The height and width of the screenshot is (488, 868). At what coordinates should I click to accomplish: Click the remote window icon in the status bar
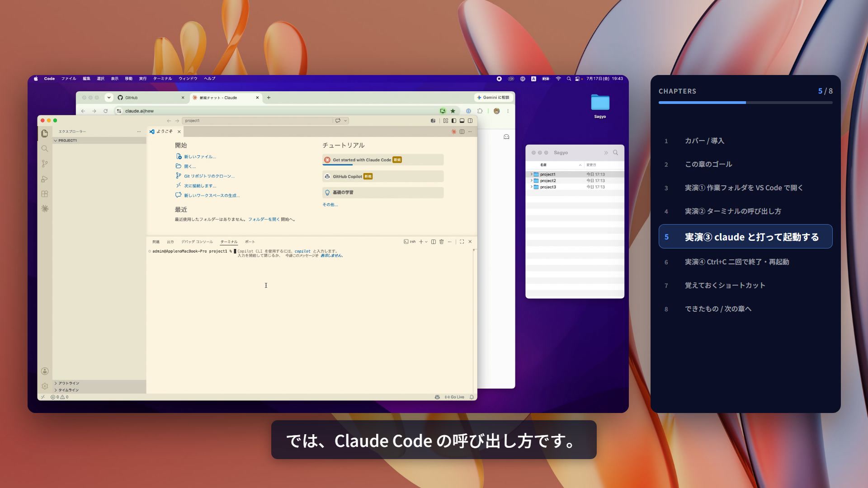(43, 397)
